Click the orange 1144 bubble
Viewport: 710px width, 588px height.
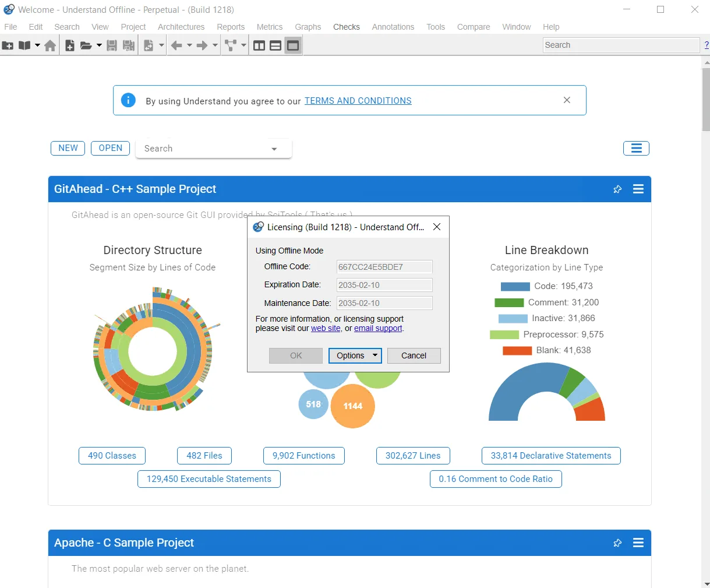pos(353,406)
